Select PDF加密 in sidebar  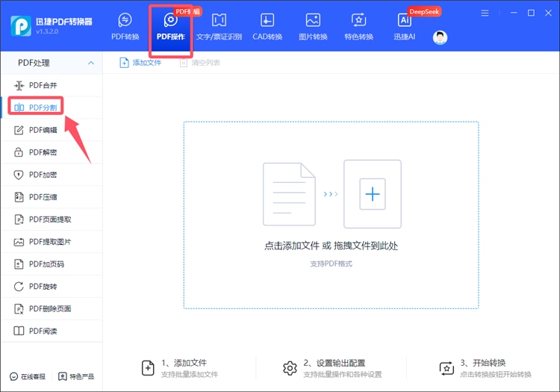click(x=52, y=175)
